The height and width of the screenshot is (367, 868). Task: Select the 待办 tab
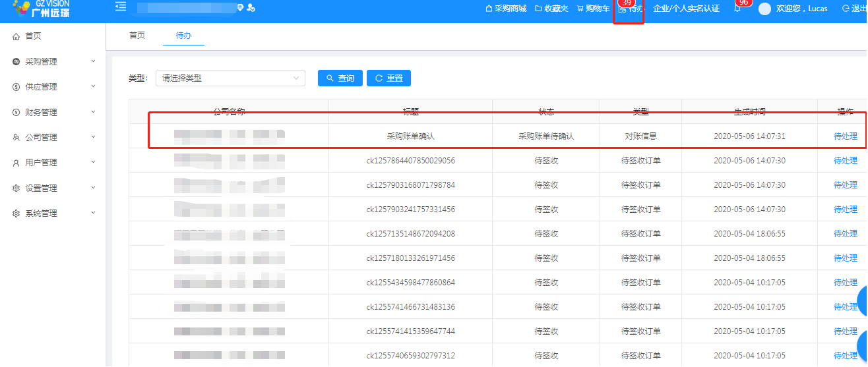point(183,36)
